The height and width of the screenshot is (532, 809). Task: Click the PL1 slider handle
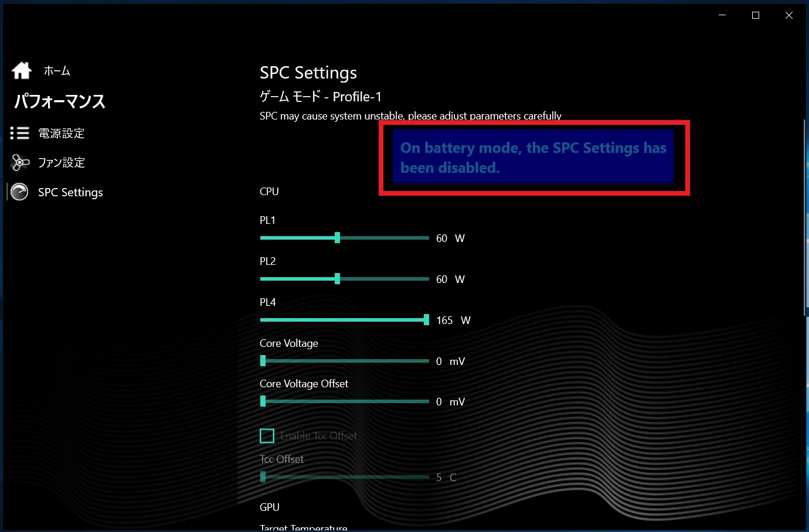[x=337, y=238]
